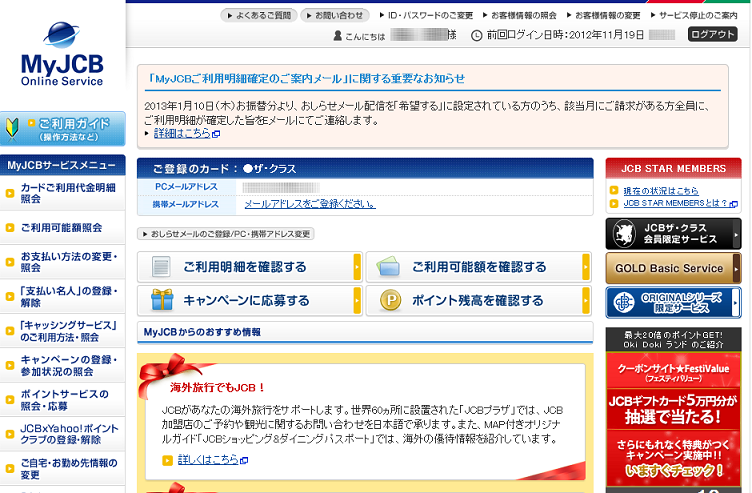752x493 pixels.
Task: Click arrow icon beside 詳しくはこちら
Action: click(x=167, y=460)
